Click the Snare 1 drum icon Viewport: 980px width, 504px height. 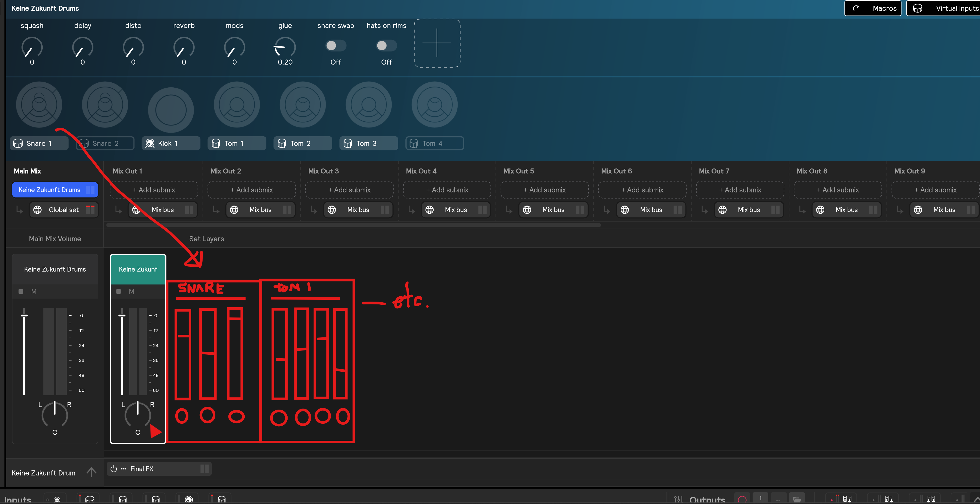[x=18, y=143]
